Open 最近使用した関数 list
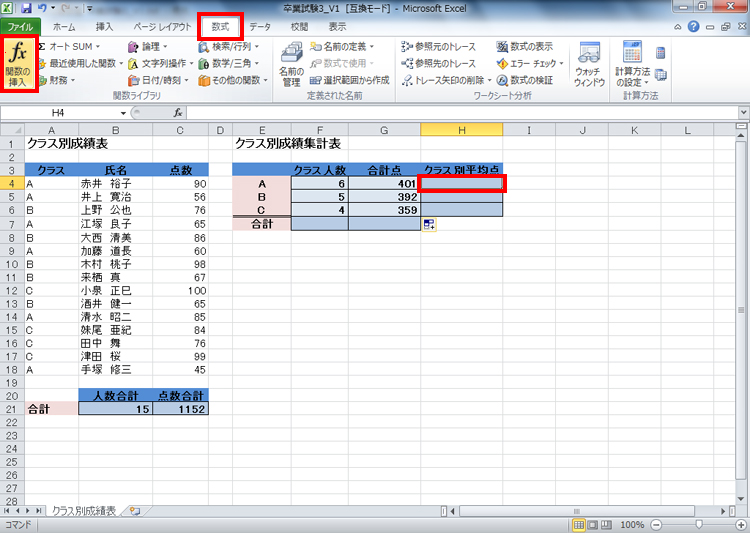Image resolution: width=750 pixels, height=533 pixels. click(81, 63)
